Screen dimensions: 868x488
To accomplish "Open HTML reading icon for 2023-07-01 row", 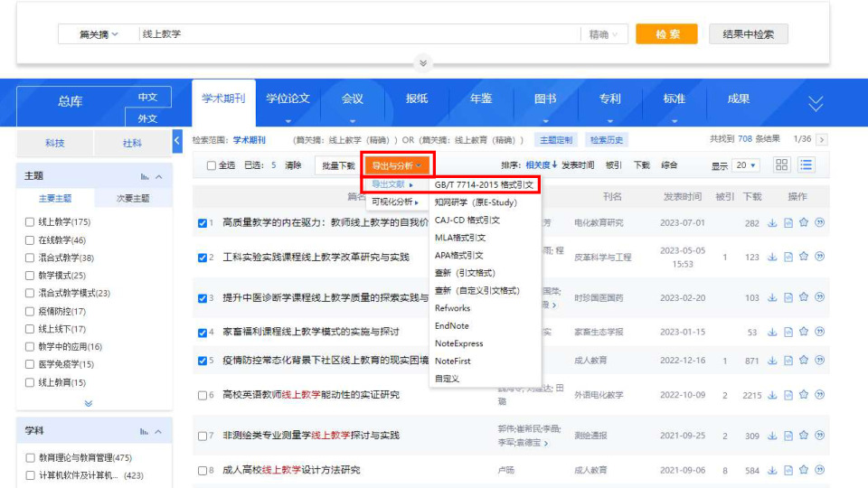I will pyautogui.click(x=788, y=223).
